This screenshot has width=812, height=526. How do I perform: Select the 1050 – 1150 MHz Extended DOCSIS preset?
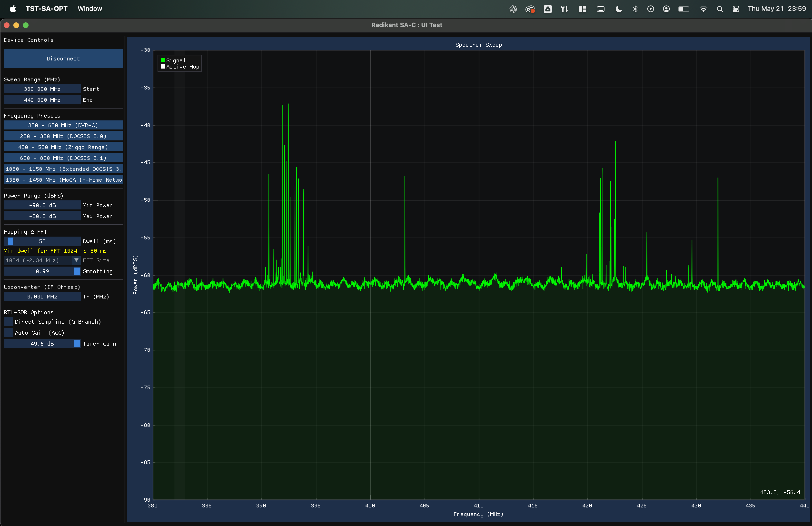tap(63, 169)
